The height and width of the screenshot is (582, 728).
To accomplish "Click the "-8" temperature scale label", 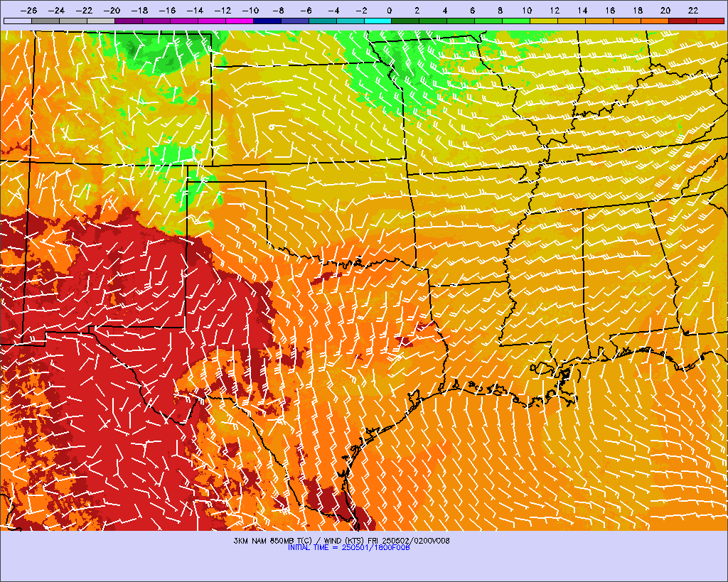I will click(x=278, y=11).
